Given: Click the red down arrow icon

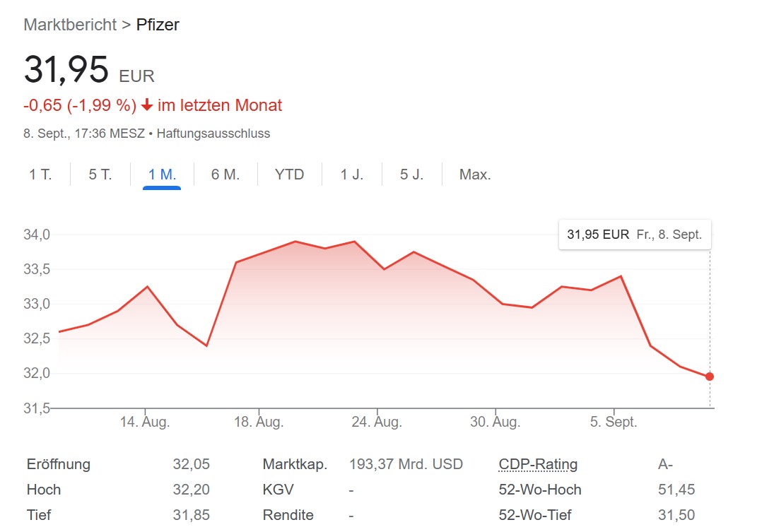Looking at the screenshot, I should 147,105.
